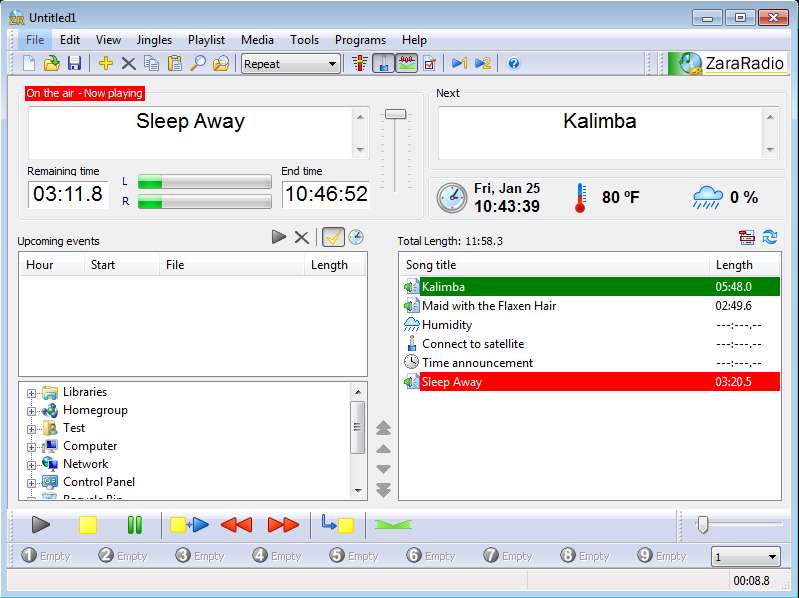The image size is (799, 598).
Task: Click the red list icon above the playlist
Action: pyautogui.click(x=747, y=237)
